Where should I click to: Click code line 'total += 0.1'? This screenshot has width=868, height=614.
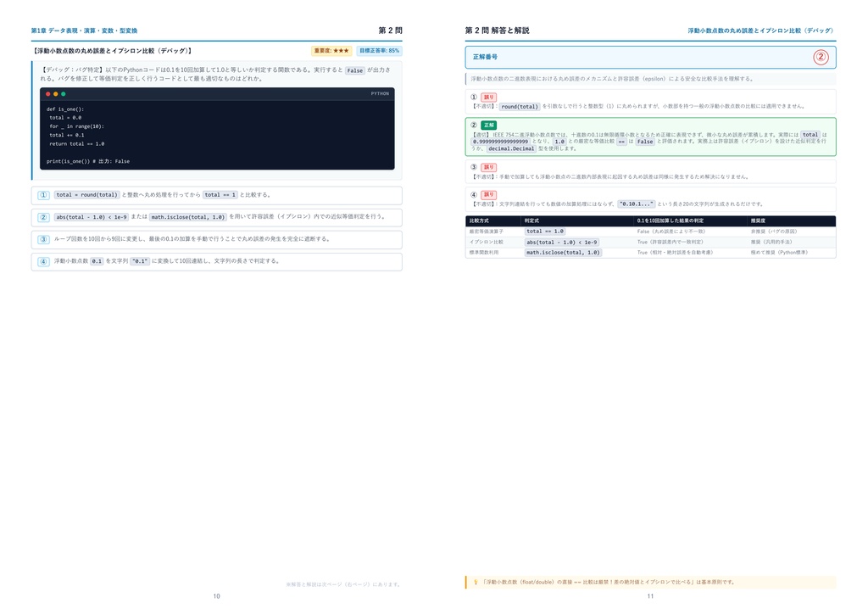[67, 135]
